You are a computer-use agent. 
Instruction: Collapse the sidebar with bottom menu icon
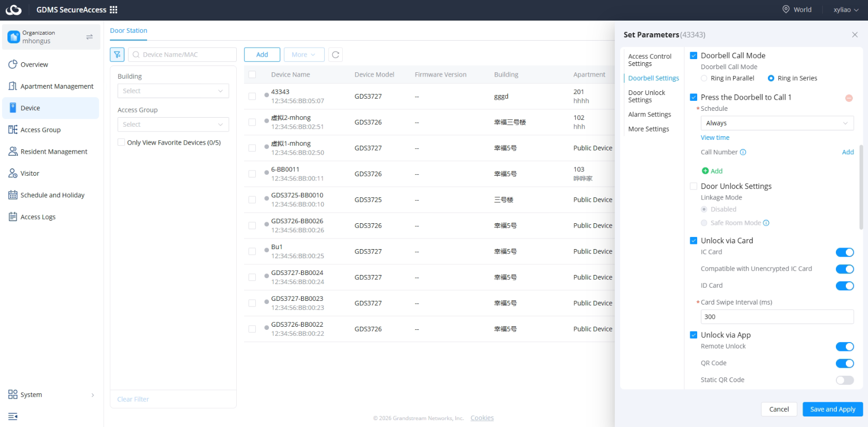point(13,416)
